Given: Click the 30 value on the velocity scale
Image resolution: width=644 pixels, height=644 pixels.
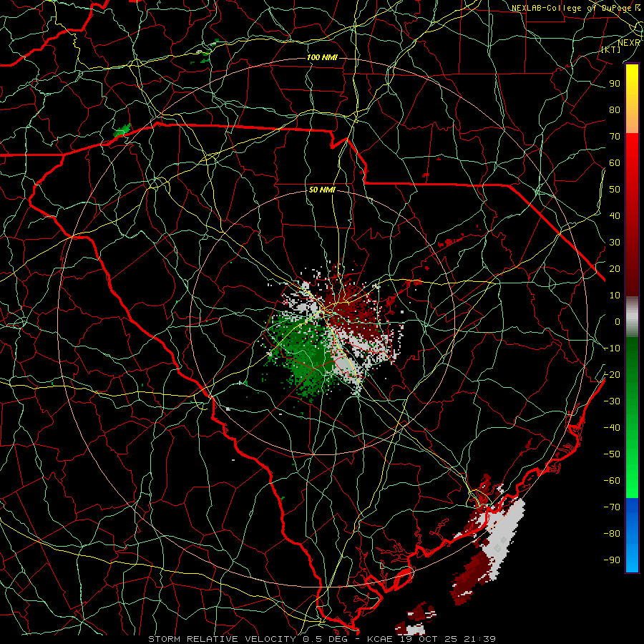Looking at the screenshot, I should coord(615,243).
